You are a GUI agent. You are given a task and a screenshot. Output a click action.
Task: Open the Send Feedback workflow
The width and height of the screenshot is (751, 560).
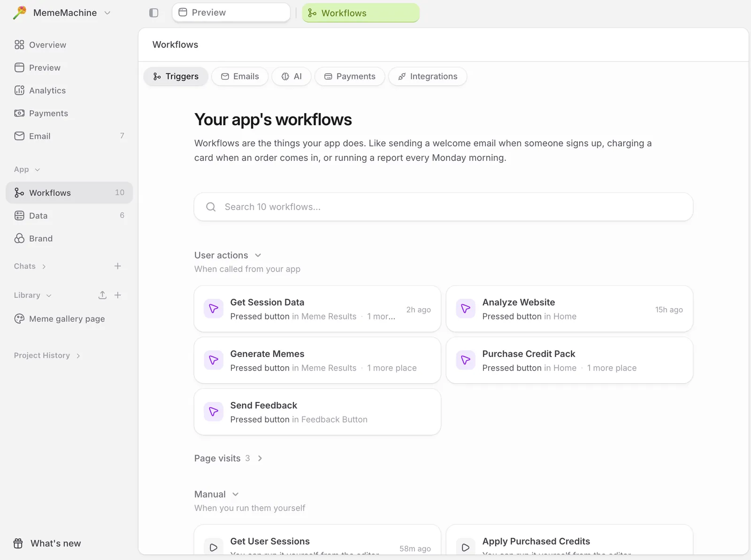pyautogui.click(x=317, y=412)
